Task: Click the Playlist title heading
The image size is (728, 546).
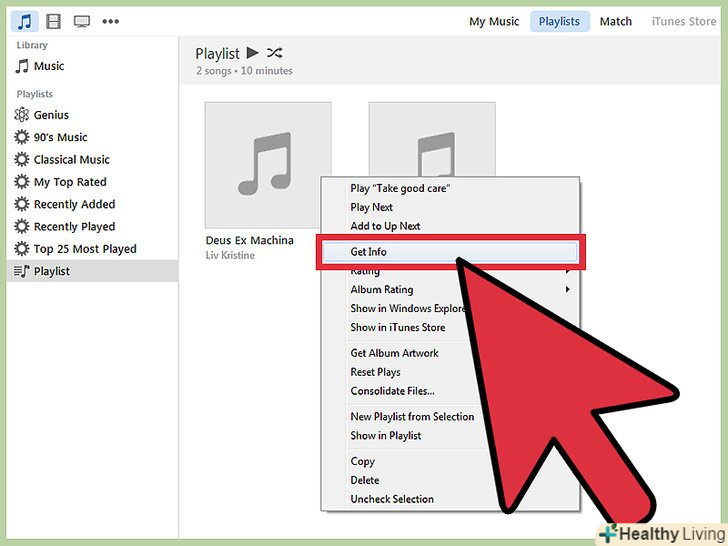Action: coord(217,53)
